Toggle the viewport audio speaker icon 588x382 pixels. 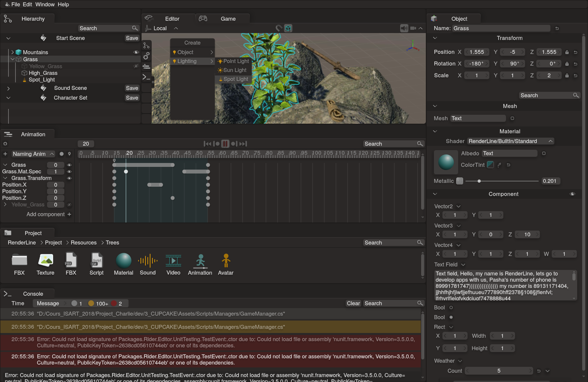tap(404, 28)
